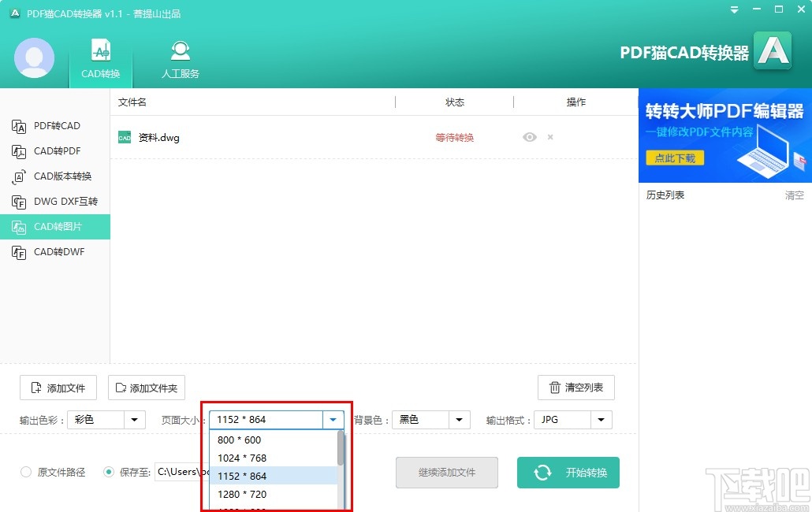This screenshot has width=812, height=512.
Task: Switch to the CAD转换 tab
Action: [100, 58]
